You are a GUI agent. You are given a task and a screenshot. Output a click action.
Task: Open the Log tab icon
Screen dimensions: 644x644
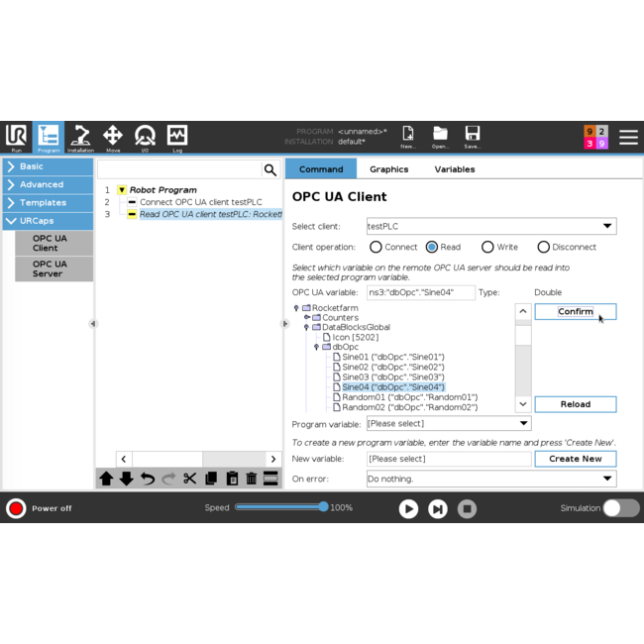click(x=177, y=137)
